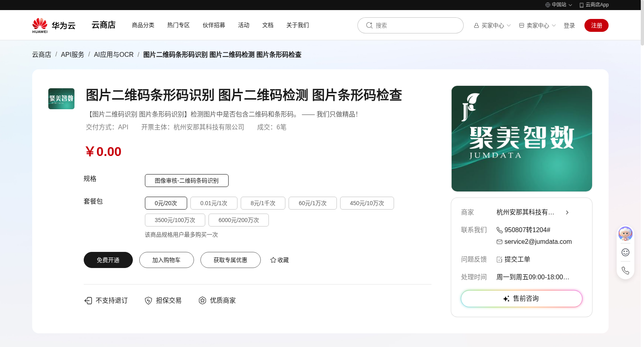This screenshot has width=644, height=347.
Task: Click the Huawei Cloud logo
Action: [x=54, y=25]
